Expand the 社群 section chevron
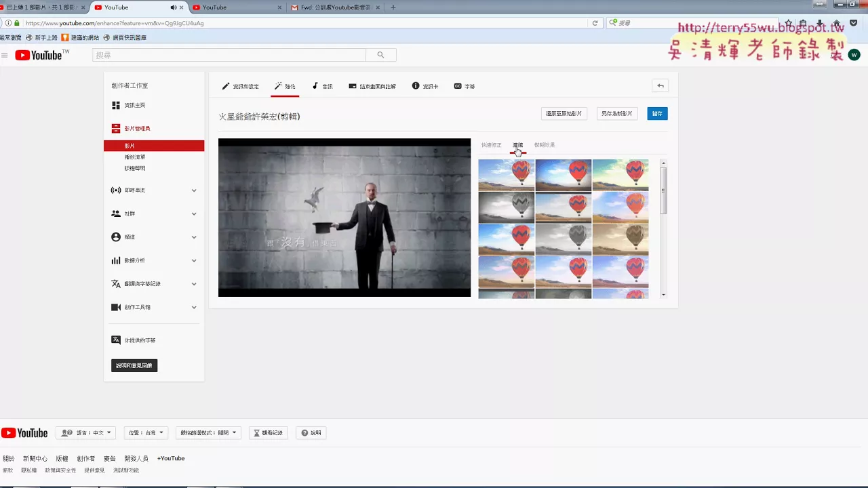868x488 pixels. click(194, 213)
